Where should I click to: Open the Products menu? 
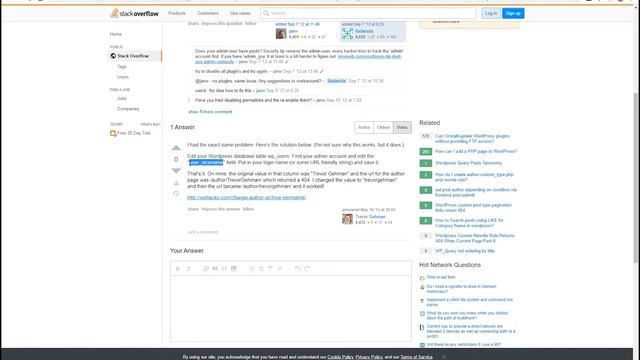click(177, 13)
